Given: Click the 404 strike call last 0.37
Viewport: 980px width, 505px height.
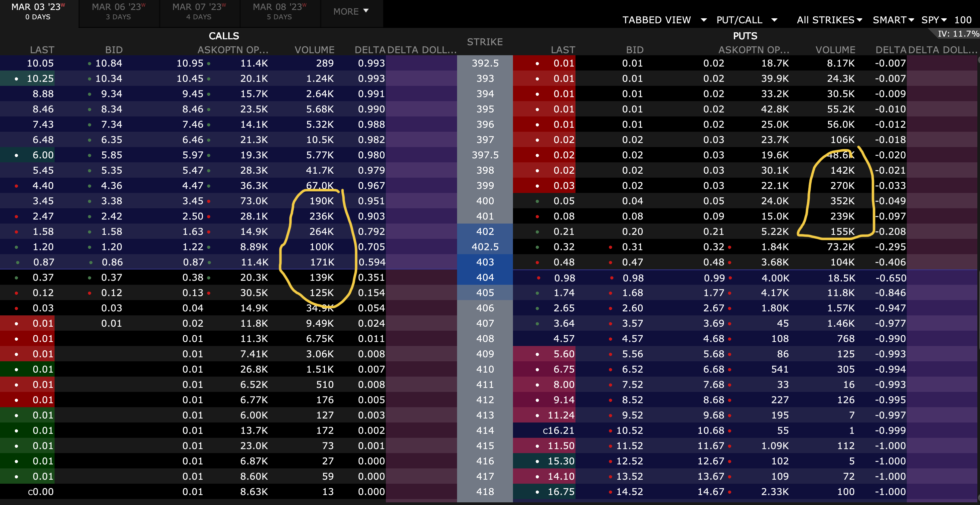Looking at the screenshot, I should 43,277.
